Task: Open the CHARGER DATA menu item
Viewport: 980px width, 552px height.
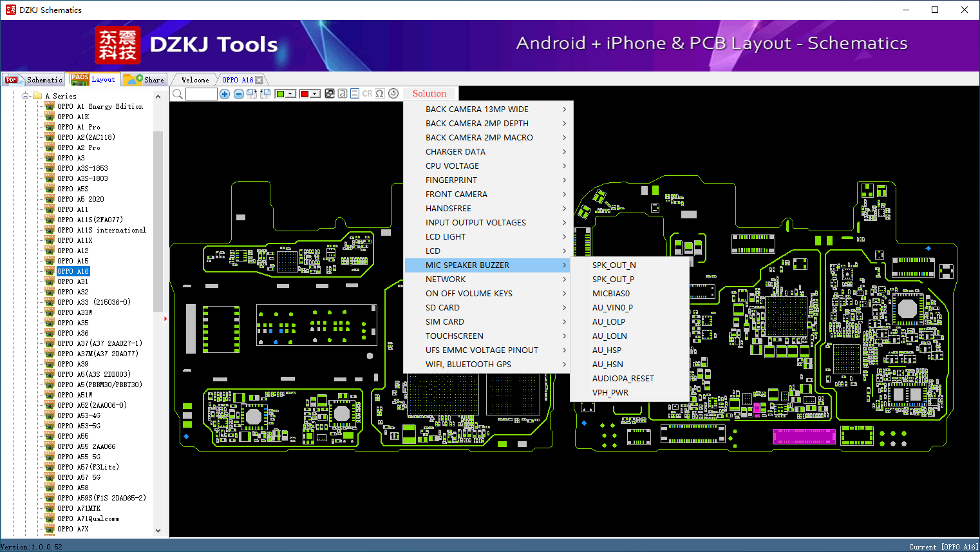Action: pyautogui.click(x=489, y=152)
